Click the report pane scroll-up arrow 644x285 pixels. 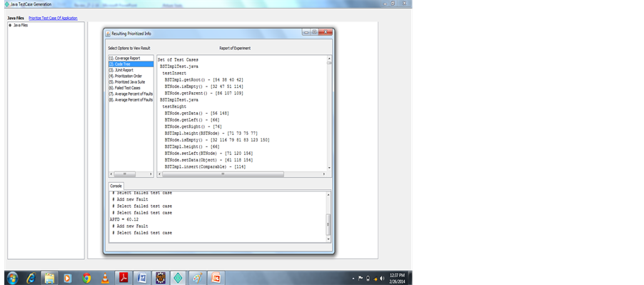coord(329,59)
